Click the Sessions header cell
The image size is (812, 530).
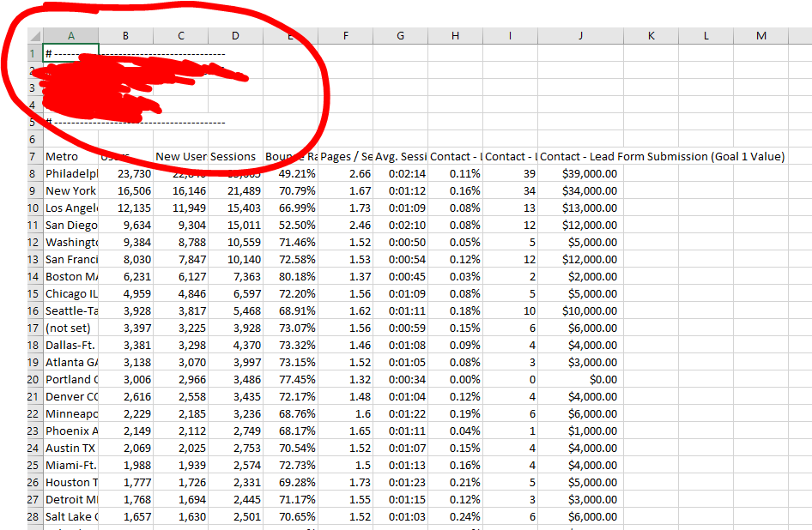click(235, 157)
